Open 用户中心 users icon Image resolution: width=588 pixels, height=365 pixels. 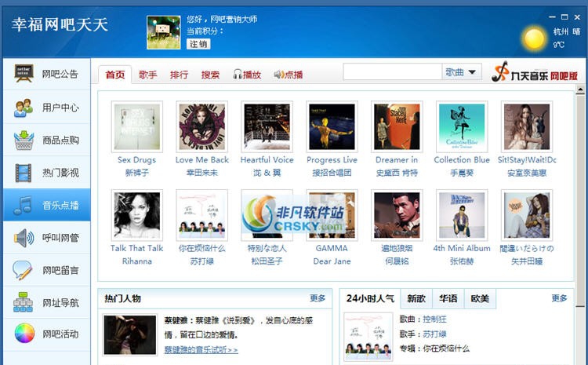(x=24, y=108)
